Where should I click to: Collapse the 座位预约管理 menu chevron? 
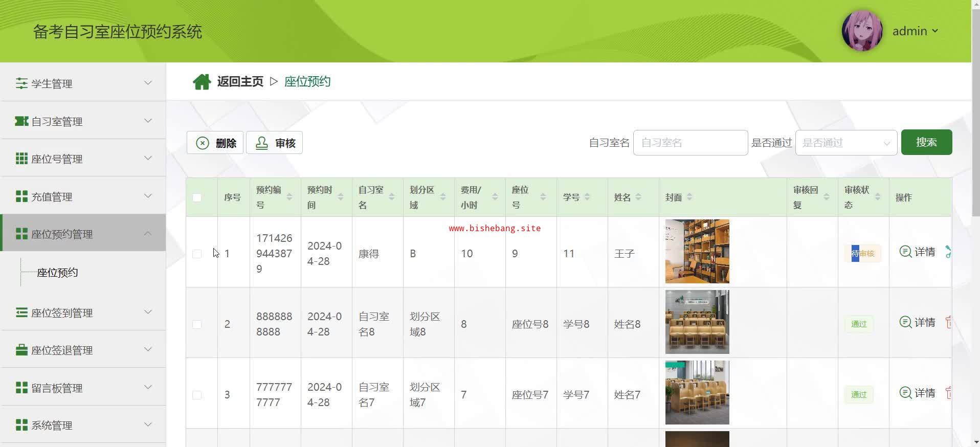point(148,233)
